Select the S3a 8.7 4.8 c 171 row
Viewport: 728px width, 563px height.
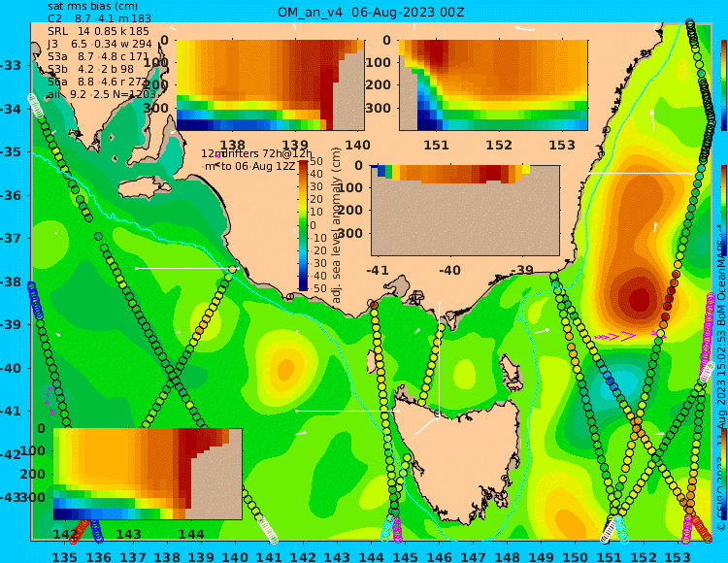pyautogui.click(x=98, y=56)
